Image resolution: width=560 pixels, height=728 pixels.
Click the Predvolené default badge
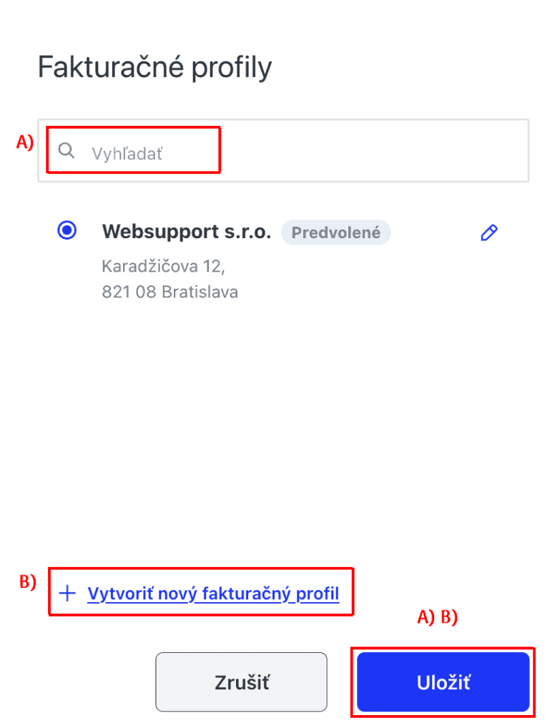tap(335, 232)
